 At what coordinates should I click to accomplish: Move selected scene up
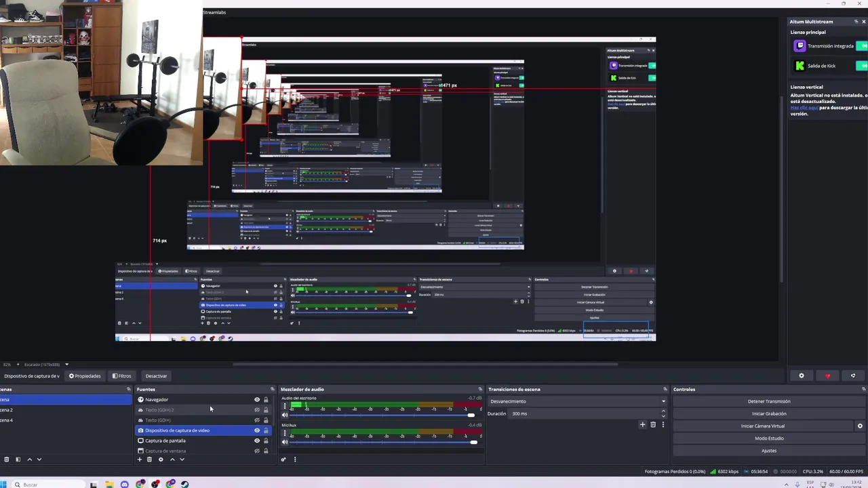pos(29,460)
